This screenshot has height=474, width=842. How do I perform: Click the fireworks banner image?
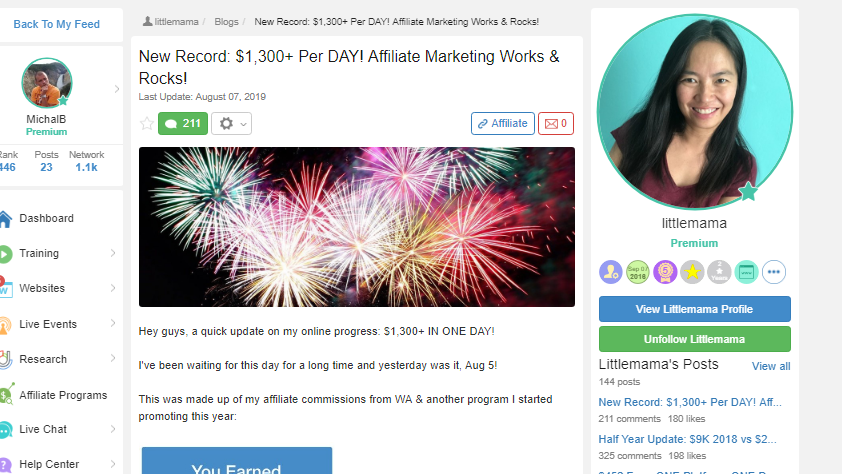(357, 227)
